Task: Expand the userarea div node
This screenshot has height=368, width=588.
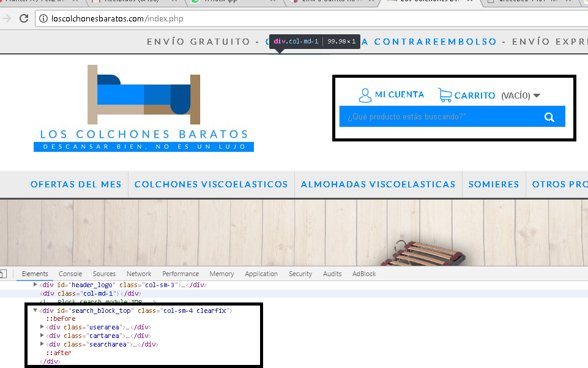Action: [42, 328]
